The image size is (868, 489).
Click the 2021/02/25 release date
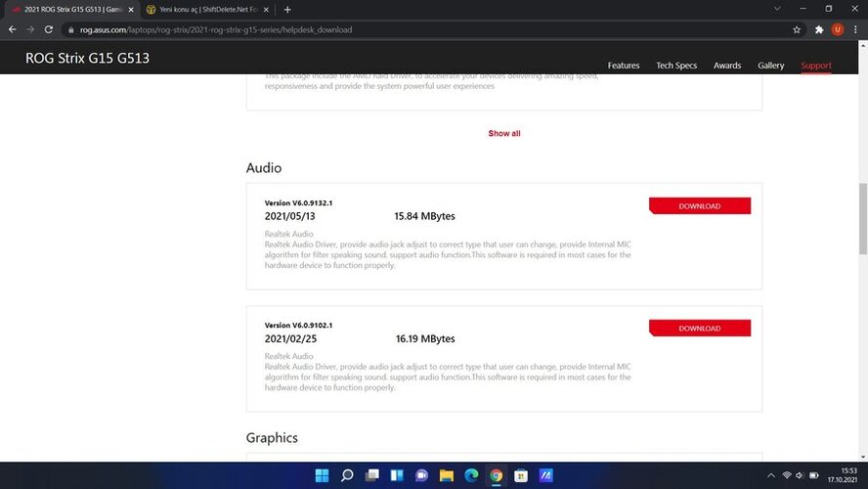290,339
